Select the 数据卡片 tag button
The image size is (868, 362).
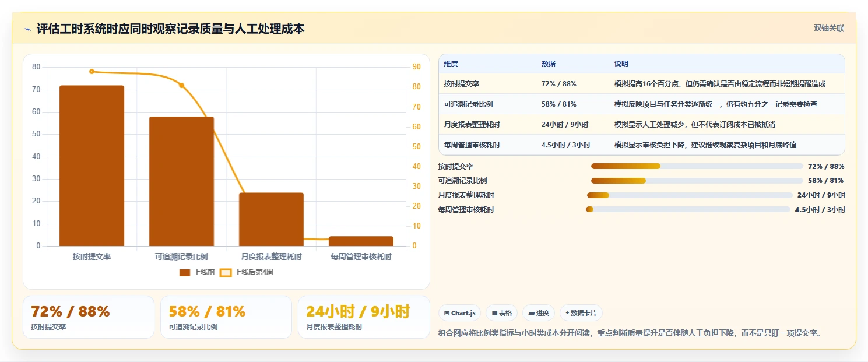point(581,313)
